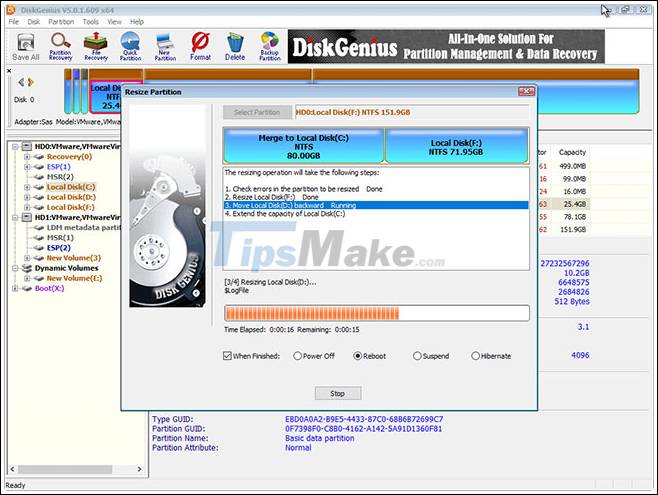Open the Backup Partition tool

coord(270,47)
